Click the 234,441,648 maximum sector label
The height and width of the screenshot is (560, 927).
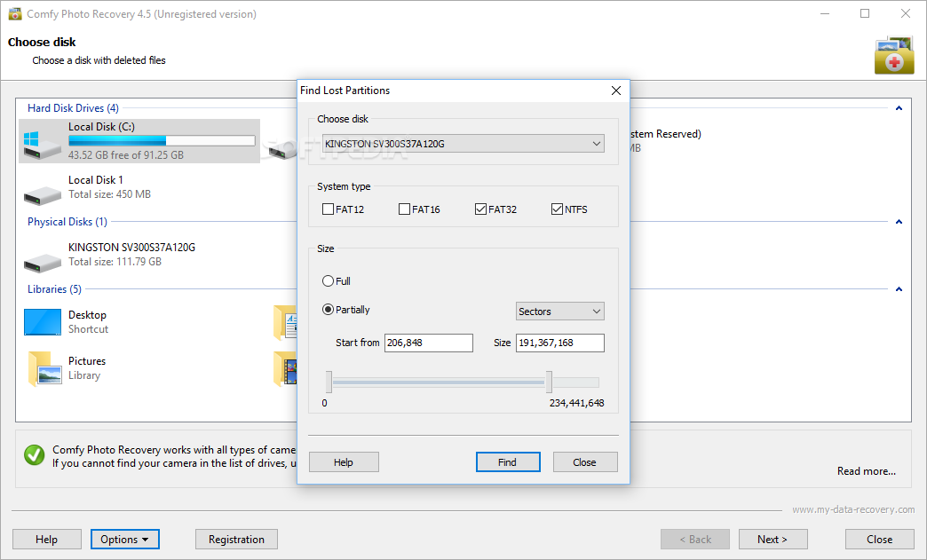click(576, 403)
